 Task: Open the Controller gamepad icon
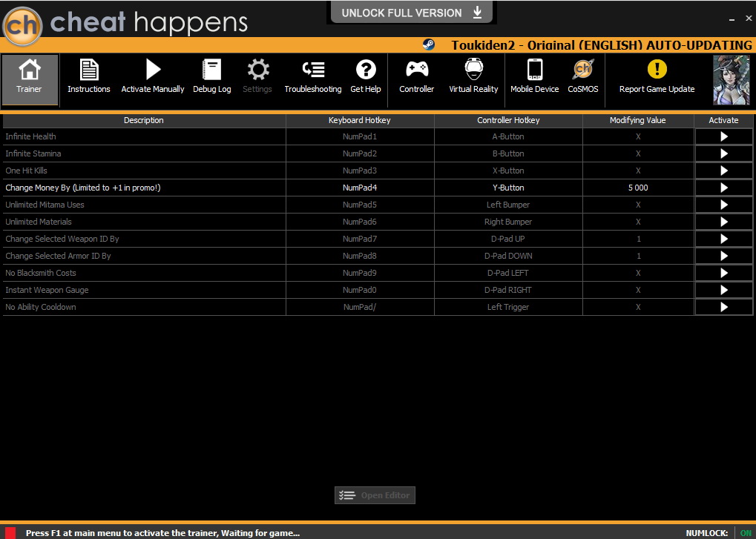click(x=416, y=69)
